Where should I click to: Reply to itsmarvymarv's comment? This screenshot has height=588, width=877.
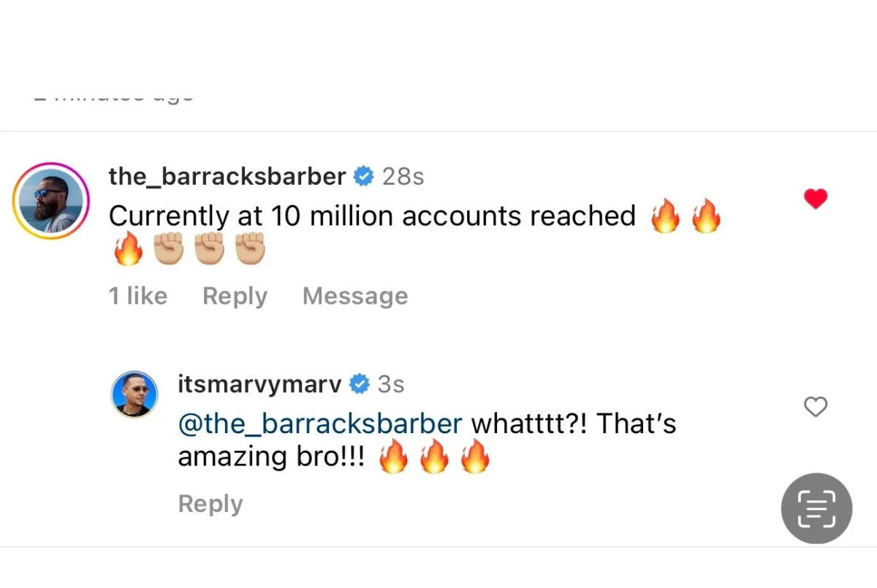click(x=210, y=504)
